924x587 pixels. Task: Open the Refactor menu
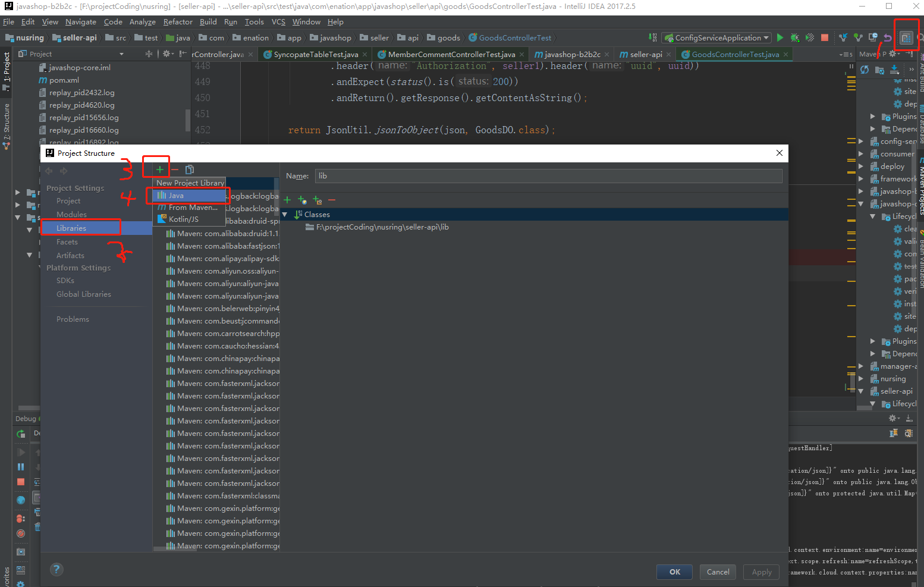[178, 22]
